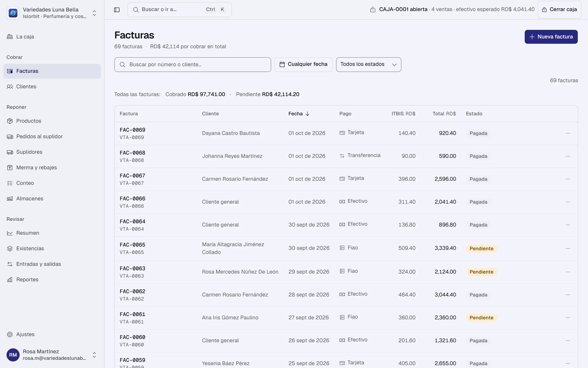Click the Cerrar caja button
The height and width of the screenshot is (368, 588).
pyautogui.click(x=559, y=10)
